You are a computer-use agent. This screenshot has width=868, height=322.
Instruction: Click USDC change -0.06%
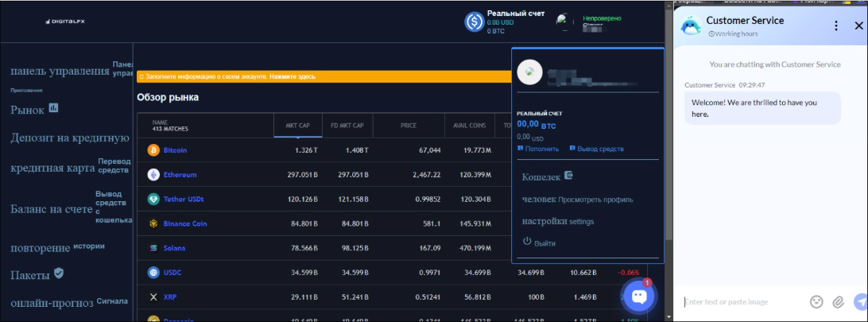629,273
